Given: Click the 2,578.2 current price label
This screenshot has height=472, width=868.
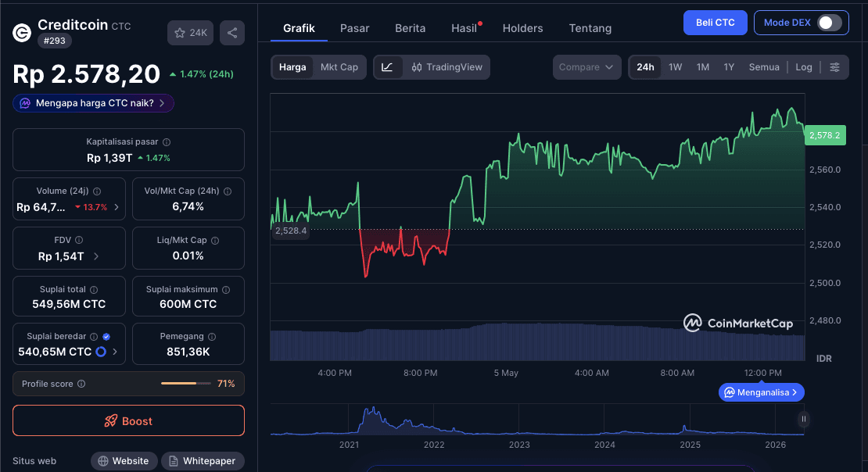Looking at the screenshot, I should coord(825,135).
